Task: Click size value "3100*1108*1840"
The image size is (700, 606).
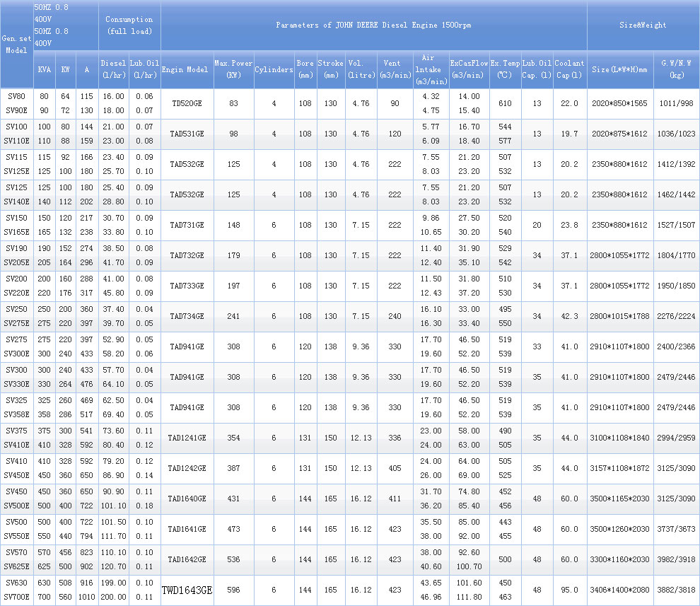Action: (x=619, y=438)
